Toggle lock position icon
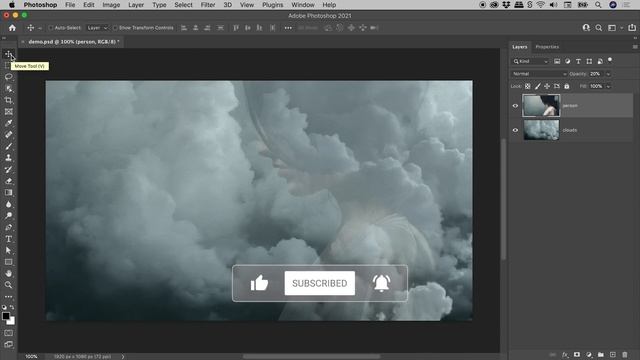Viewport: 640px width, 360px height. click(547, 86)
